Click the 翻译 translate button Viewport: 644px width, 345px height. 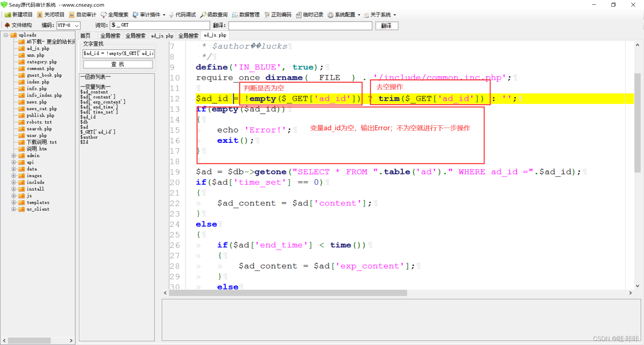pos(387,26)
